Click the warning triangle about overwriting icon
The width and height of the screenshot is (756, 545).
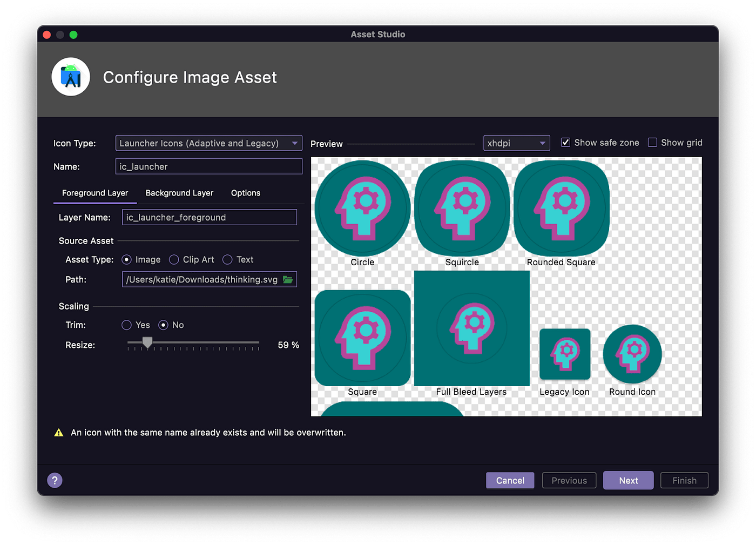(x=59, y=432)
